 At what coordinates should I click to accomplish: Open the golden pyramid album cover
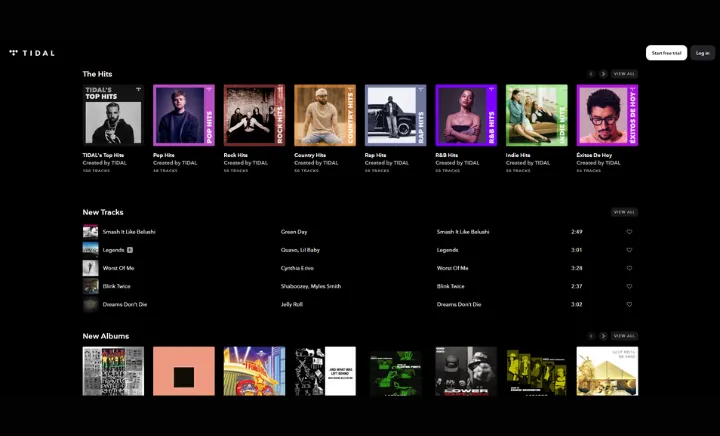click(x=607, y=371)
